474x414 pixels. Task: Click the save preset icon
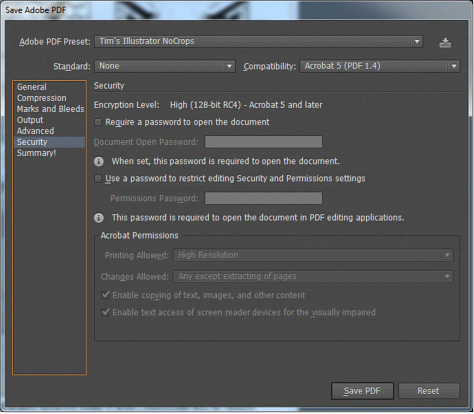(x=445, y=42)
